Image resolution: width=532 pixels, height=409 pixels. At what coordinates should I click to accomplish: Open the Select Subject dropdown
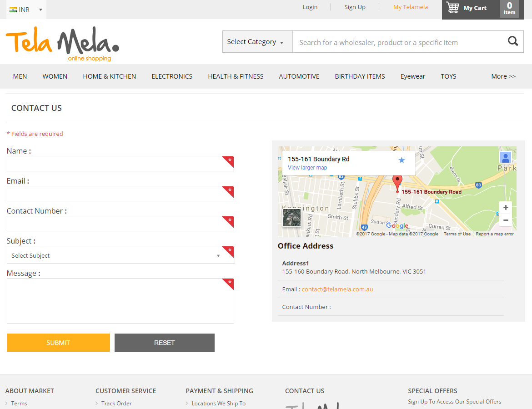(121, 255)
